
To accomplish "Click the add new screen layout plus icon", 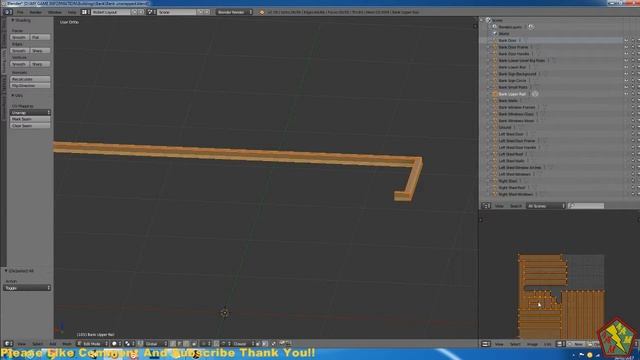I will pos(134,12).
